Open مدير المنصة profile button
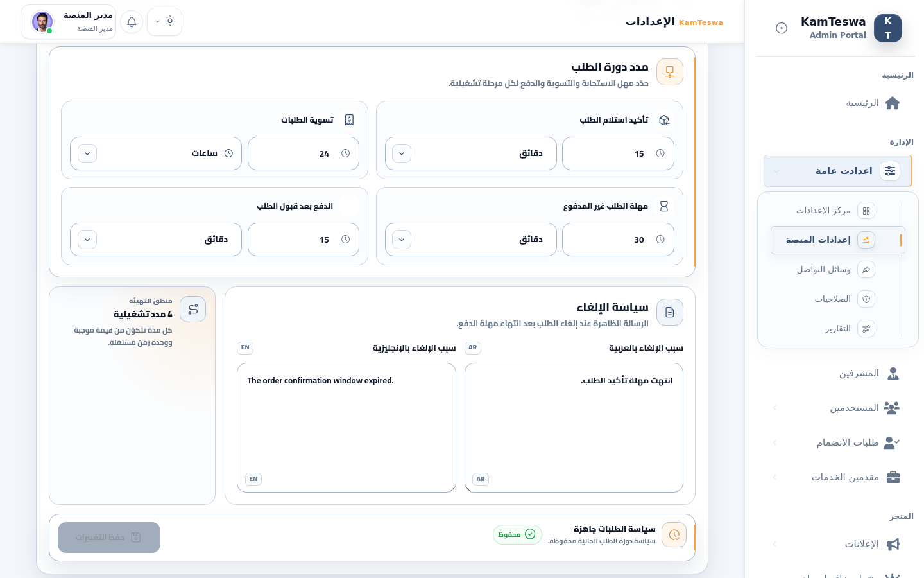The height and width of the screenshot is (578, 924). click(69, 22)
